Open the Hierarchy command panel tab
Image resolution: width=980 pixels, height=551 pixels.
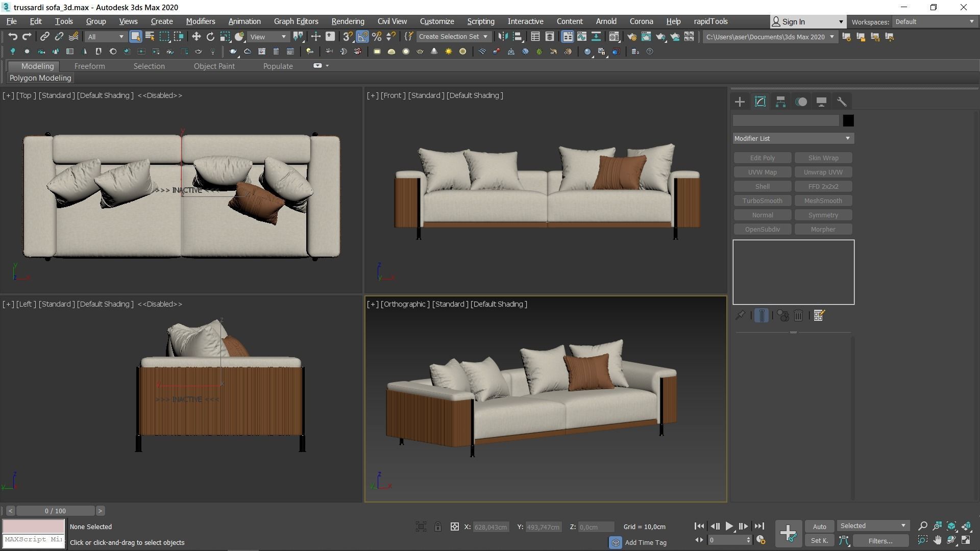coord(780,102)
